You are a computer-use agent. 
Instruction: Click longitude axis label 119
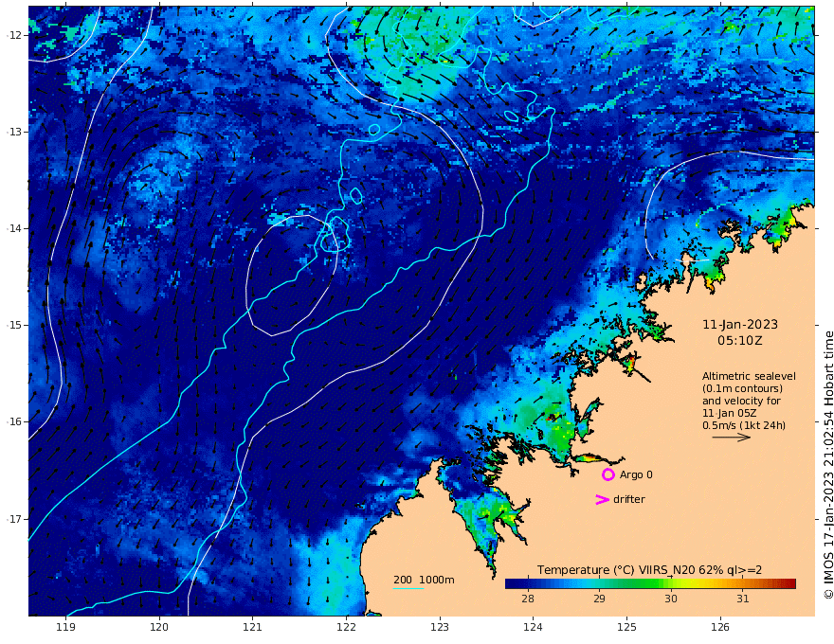[x=66, y=627]
